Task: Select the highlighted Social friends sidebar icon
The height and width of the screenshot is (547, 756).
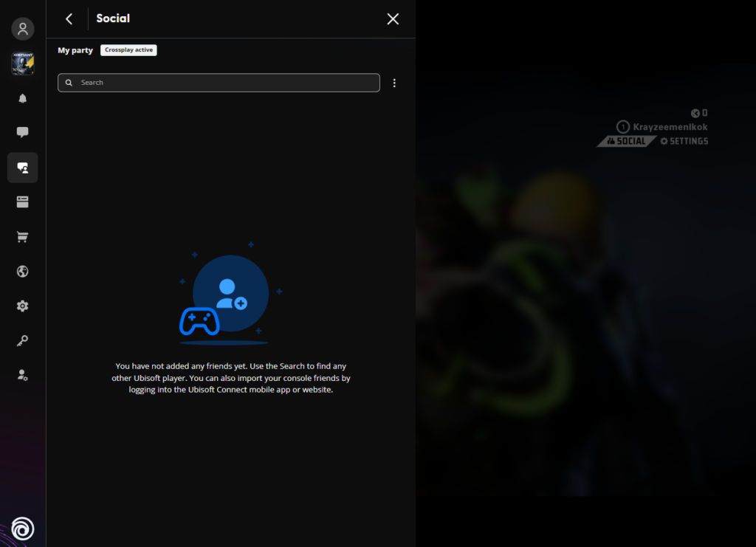Action: tap(23, 168)
